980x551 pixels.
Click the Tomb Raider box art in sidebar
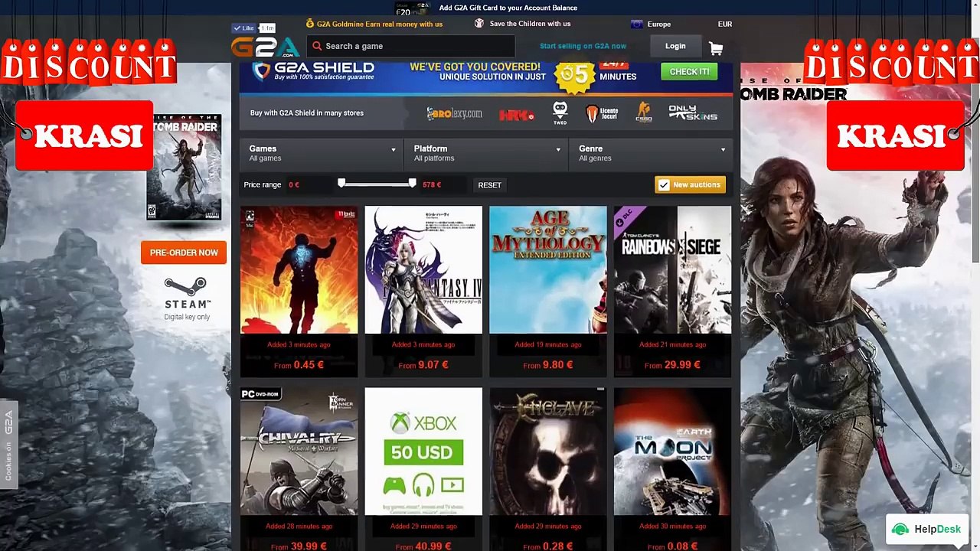(x=184, y=167)
